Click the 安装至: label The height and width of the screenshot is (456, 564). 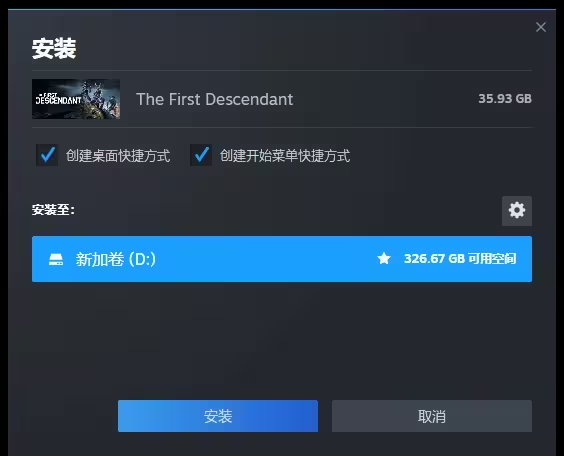[x=53, y=210]
